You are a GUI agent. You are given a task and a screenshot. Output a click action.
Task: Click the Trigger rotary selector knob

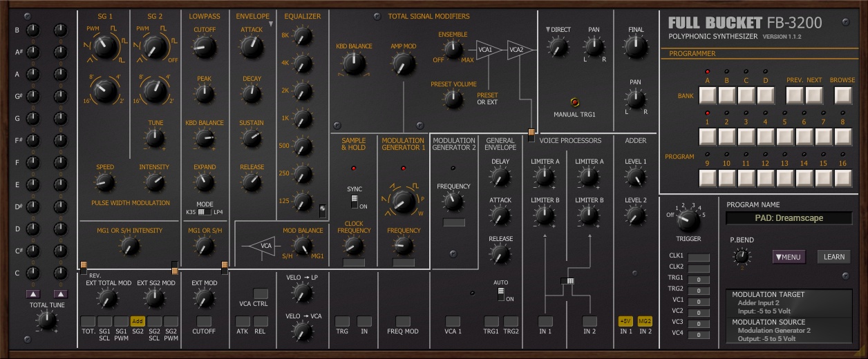[x=688, y=221]
